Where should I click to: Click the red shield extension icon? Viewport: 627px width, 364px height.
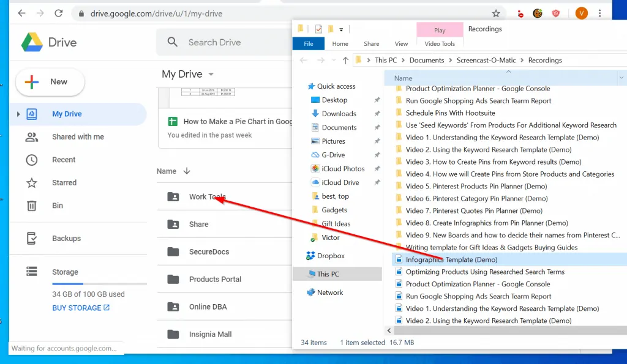click(x=555, y=13)
